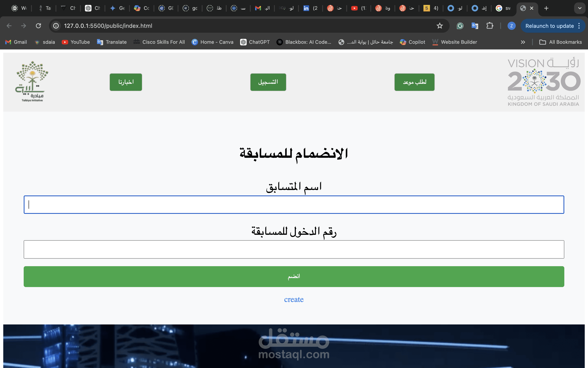588x368 pixels.
Task: Open the YouTube bookmark
Action: tap(76, 42)
